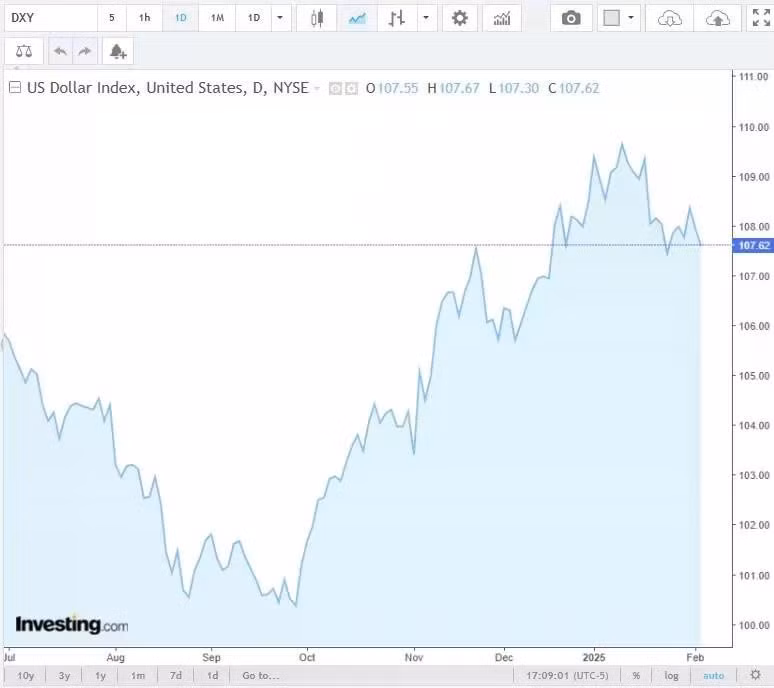
Task: Toggle auto scale mode
Action: 713,676
